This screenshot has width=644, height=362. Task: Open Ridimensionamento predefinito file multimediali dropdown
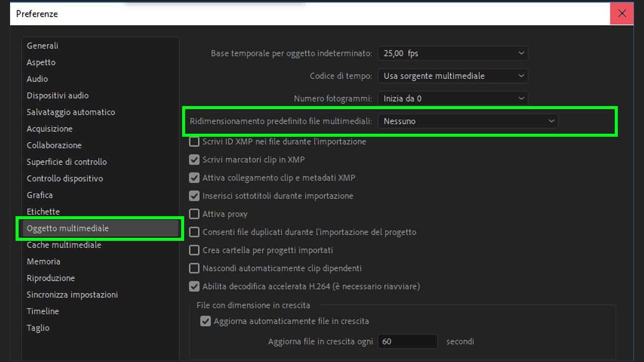click(467, 121)
